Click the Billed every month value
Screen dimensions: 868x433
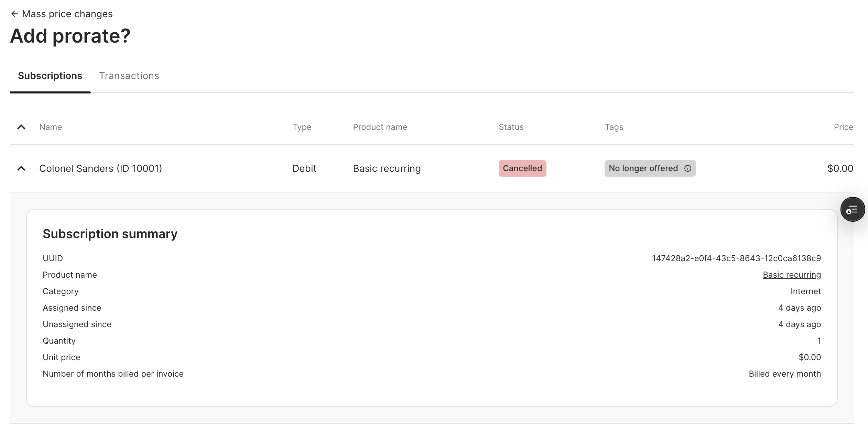click(x=785, y=374)
